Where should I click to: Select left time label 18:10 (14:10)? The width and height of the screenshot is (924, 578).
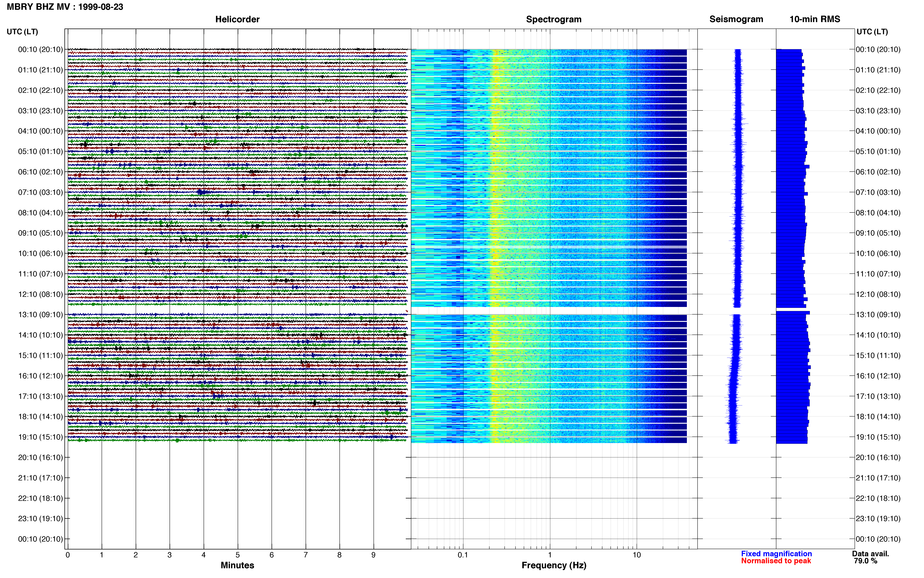pos(41,417)
